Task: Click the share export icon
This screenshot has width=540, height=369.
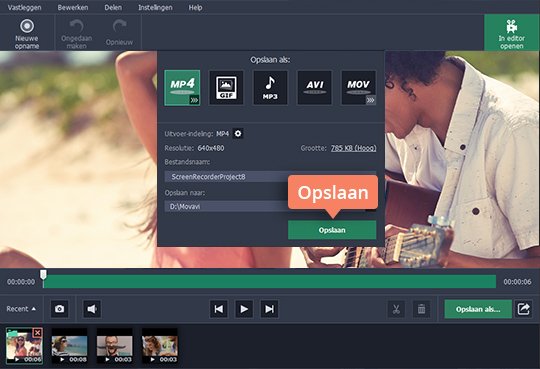Action: point(523,309)
